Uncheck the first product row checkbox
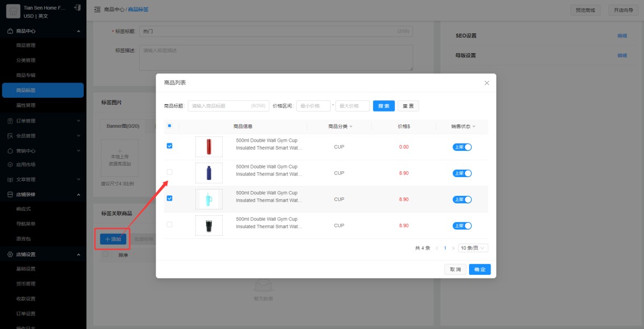The image size is (644, 329). (x=170, y=146)
